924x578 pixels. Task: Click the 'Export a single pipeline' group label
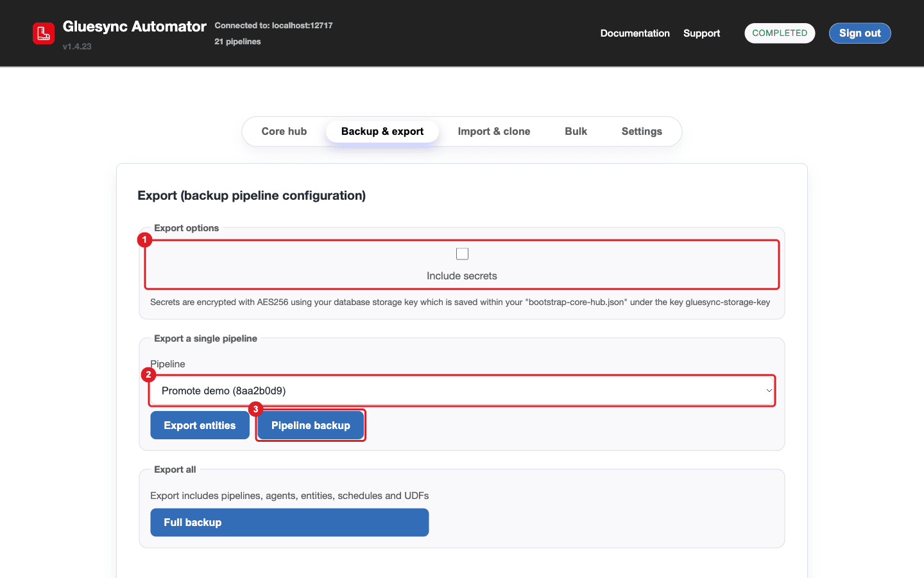pyautogui.click(x=205, y=338)
